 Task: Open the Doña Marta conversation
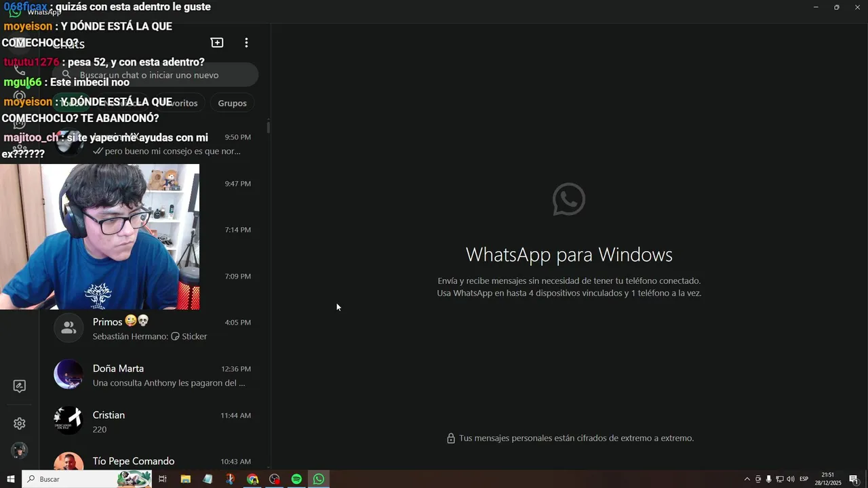(153, 375)
